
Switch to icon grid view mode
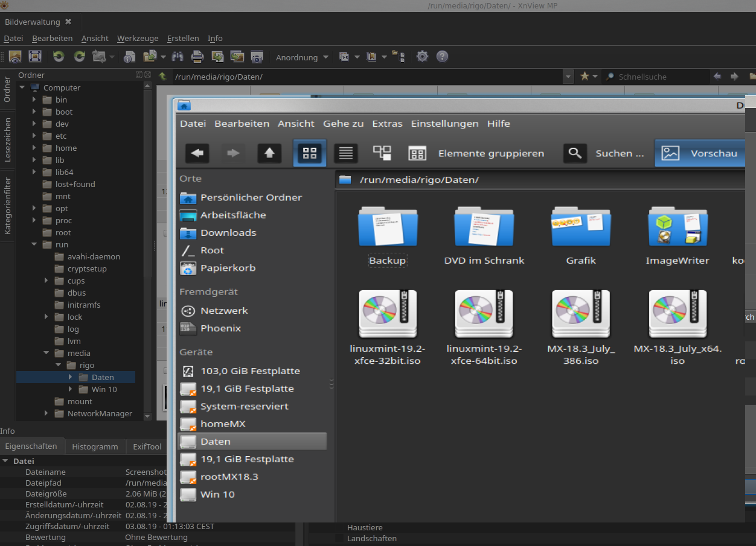pos(310,153)
